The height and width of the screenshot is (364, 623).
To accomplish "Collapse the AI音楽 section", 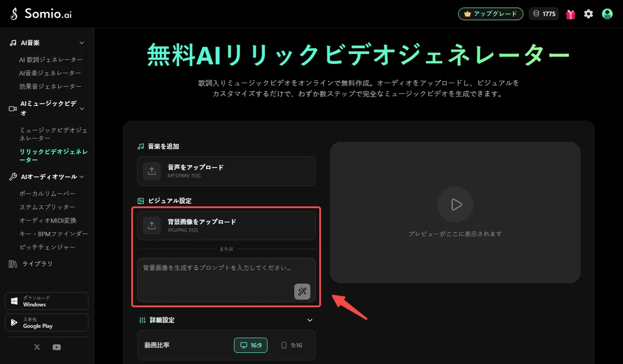I will 82,43.
